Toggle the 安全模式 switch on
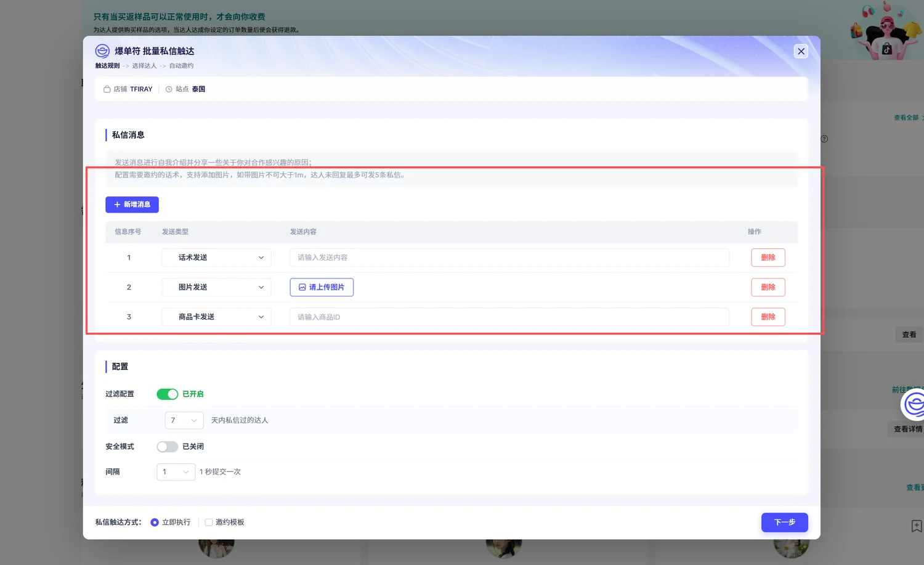The image size is (924, 565). coord(167,447)
